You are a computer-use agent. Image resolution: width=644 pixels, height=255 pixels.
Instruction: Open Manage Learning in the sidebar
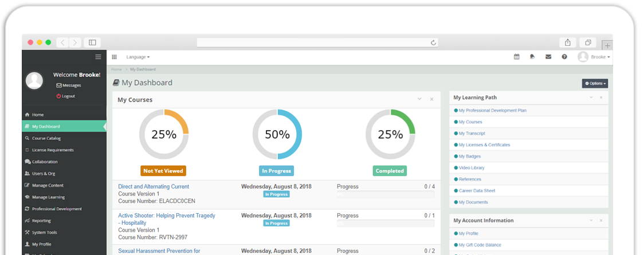pyautogui.click(x=64, y=197)
